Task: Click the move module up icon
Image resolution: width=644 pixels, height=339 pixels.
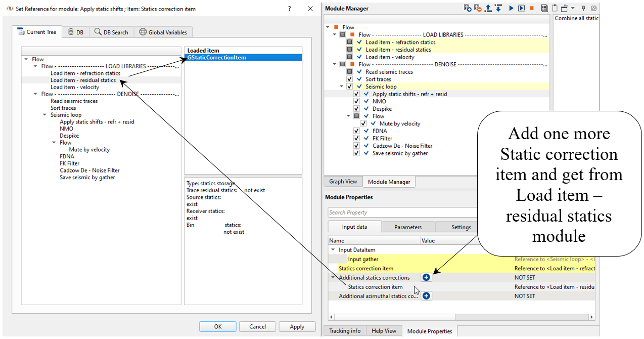Action: pyautogui.click(x=488, y=8)
